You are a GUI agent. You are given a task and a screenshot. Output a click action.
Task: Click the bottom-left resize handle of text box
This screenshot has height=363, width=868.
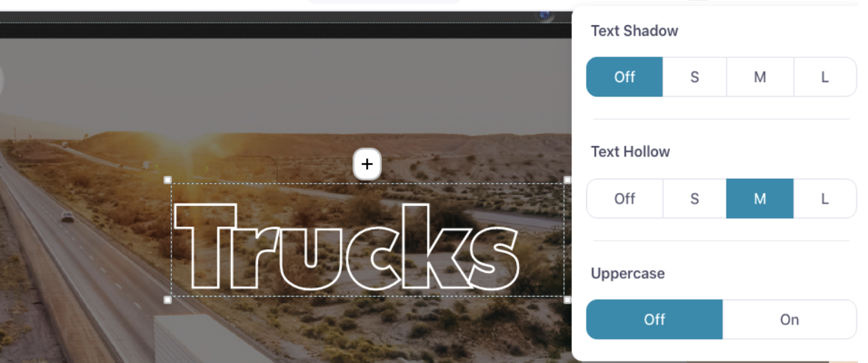(168, 300)
